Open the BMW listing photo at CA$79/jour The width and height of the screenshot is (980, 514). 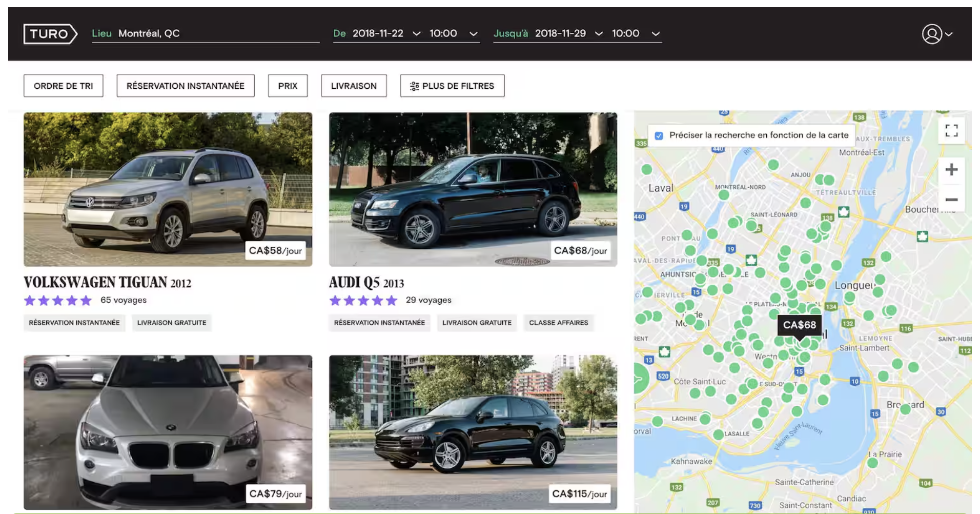pyautogui.click(x=168, y=432)
